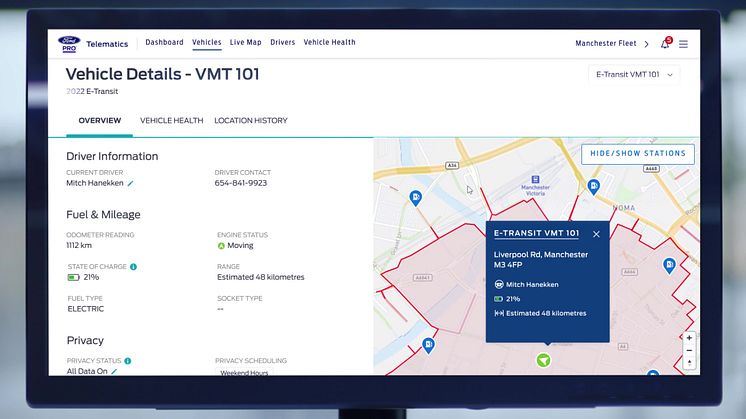The width and height of the screenshot is (746, 419).
Task: Close the E-Transit VMT 101 popup
Action: coord(597,234)
